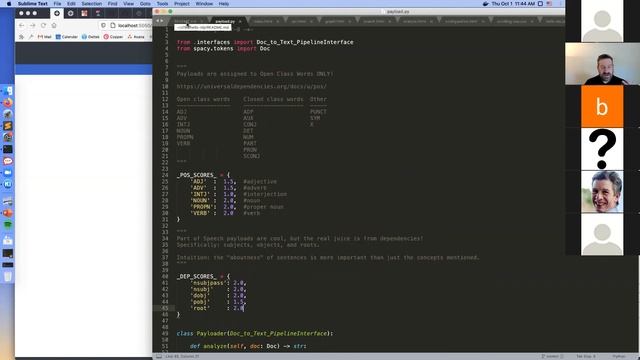Click the Tab Size selector in status bar

click(586, 356)
